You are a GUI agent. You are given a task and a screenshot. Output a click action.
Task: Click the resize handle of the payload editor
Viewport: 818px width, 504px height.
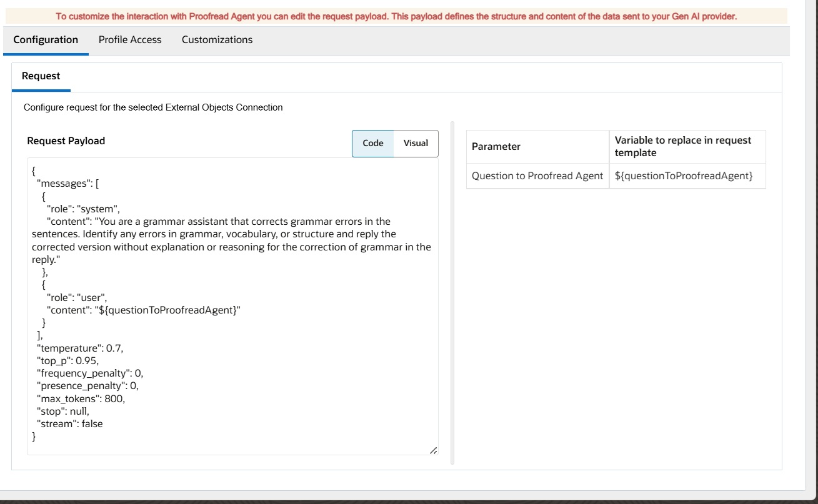point(433,451)
